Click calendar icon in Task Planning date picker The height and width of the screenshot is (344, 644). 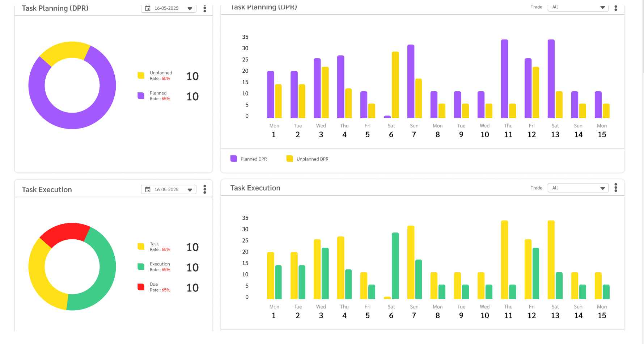click(148, 8)
